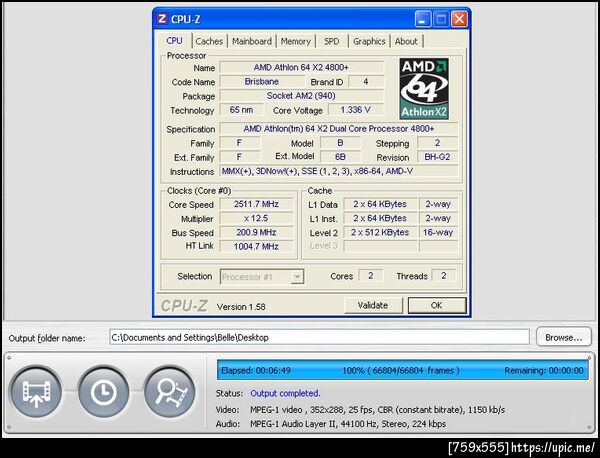Image resolution: width=600 pixels, height=458 pixels.
Task: Click the Threads count value
Action: [443, 275]
